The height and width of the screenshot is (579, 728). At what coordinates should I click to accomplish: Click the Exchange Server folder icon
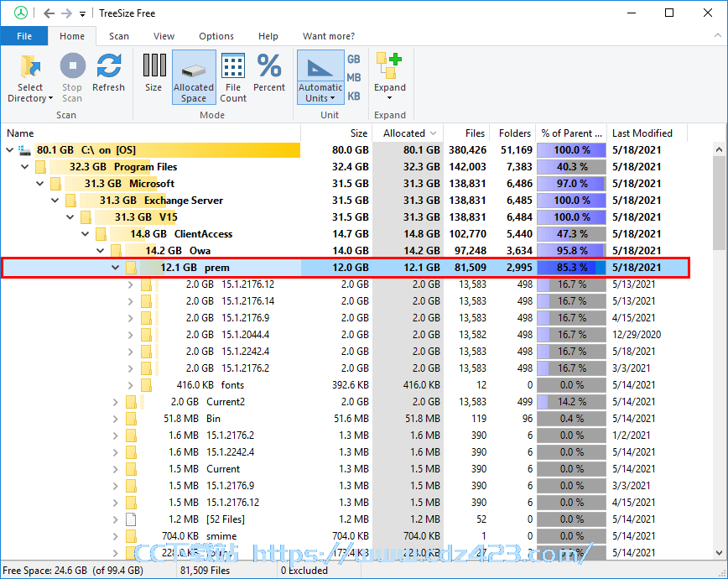click(70, 201)
